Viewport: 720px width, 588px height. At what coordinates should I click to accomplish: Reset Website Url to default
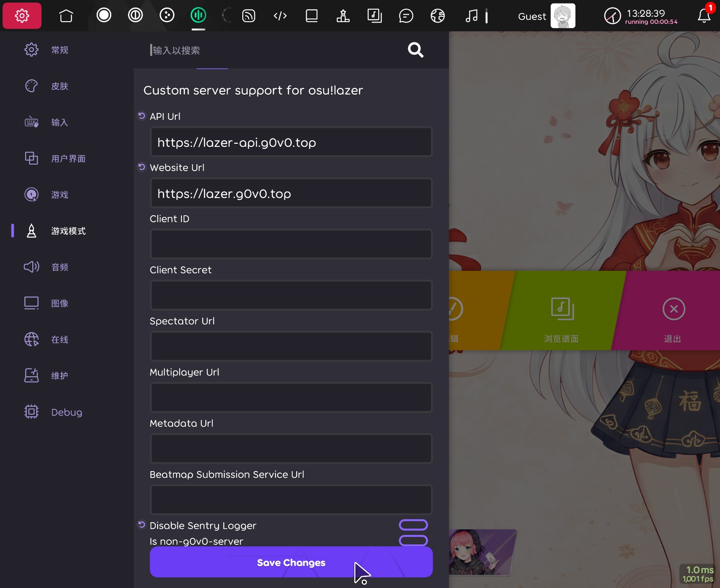142,167
